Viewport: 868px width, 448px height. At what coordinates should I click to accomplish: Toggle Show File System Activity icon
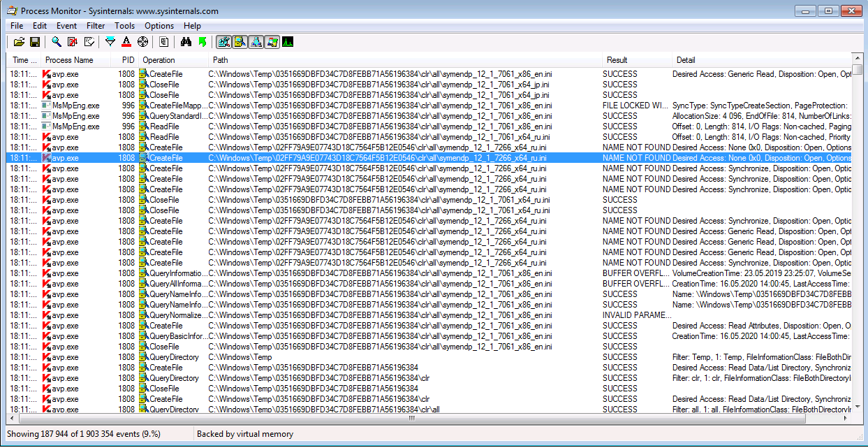click(240, 42)
